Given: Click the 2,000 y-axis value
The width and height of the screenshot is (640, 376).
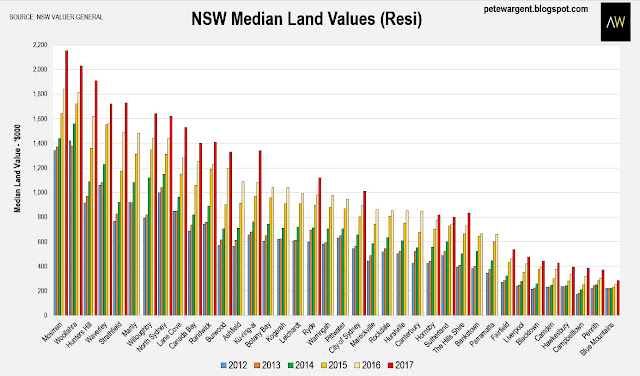Looking at the screenshot, I should click(x=40, y=69).
